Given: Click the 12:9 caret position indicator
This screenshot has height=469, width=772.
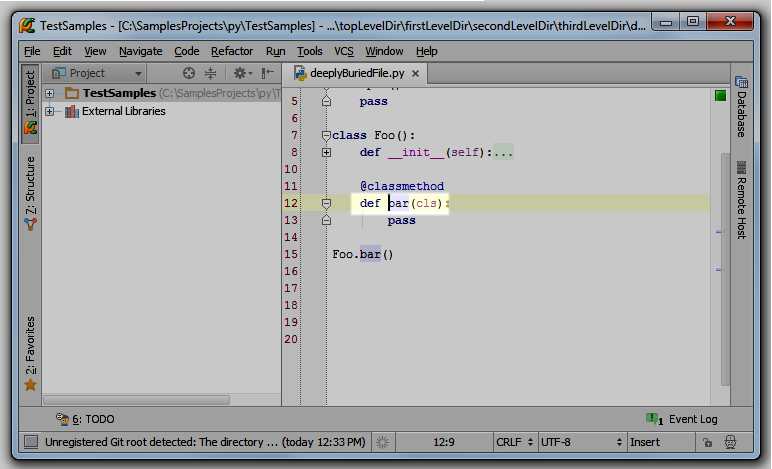Looking at the screenshot, I should [x=443, y=442].
